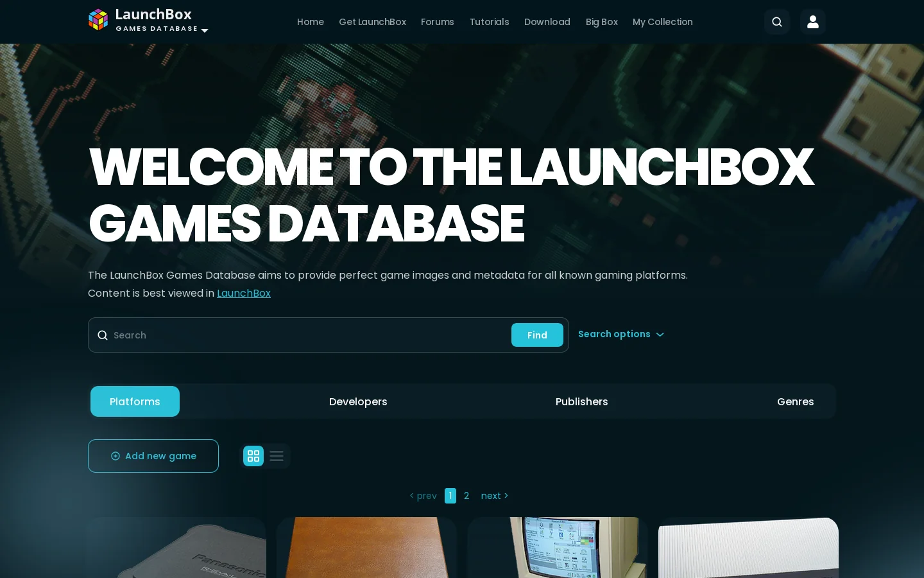Open Big Box navigation link
924x578 pixels.
(602, 22)
